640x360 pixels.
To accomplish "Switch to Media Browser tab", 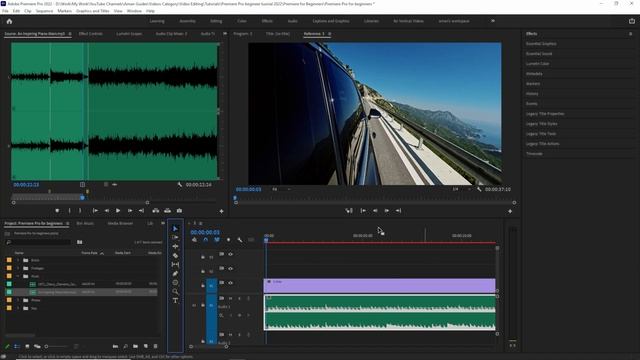I will point(120,224).
